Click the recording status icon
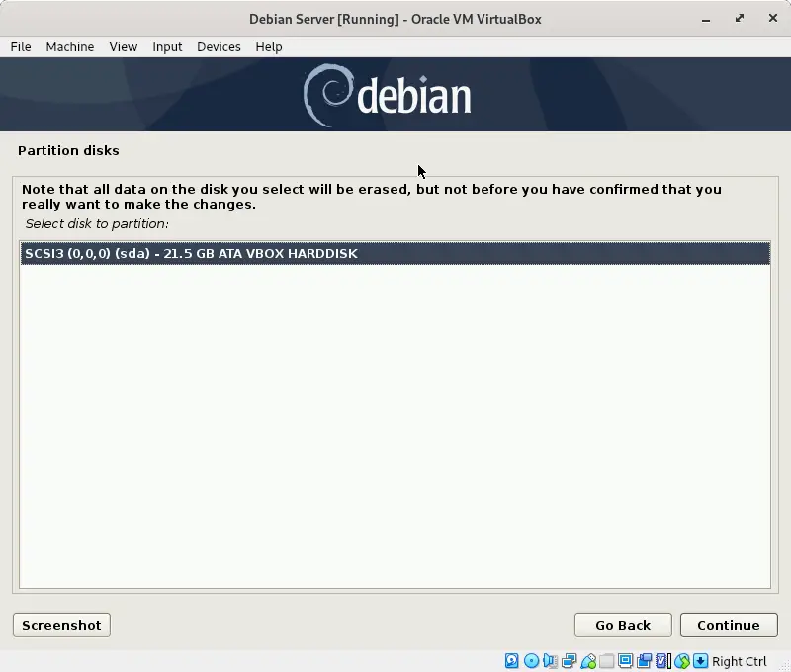Screen dimensions: 791x672 645,661
